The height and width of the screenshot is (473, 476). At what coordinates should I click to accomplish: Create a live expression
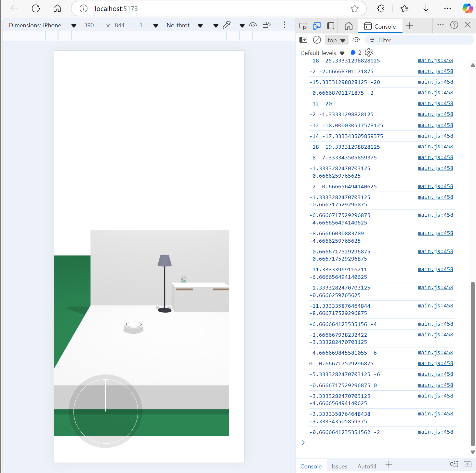point(356,40)
